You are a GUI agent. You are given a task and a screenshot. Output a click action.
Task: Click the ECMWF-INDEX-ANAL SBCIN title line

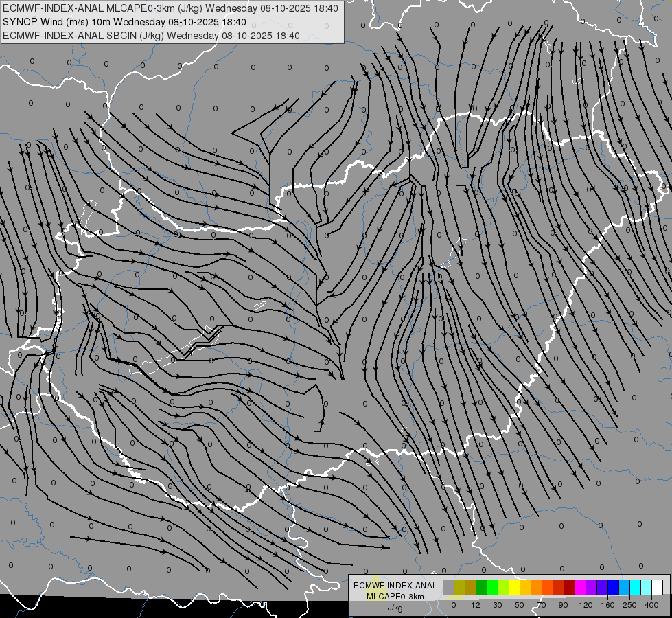pyautogui.click(x=151, y=36)
